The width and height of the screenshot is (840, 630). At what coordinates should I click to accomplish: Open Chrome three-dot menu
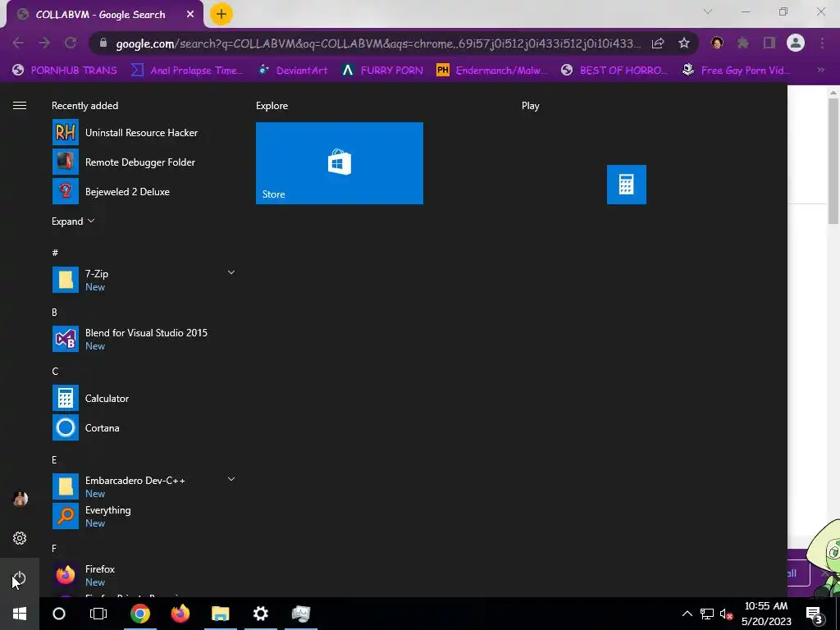(822, 43)
